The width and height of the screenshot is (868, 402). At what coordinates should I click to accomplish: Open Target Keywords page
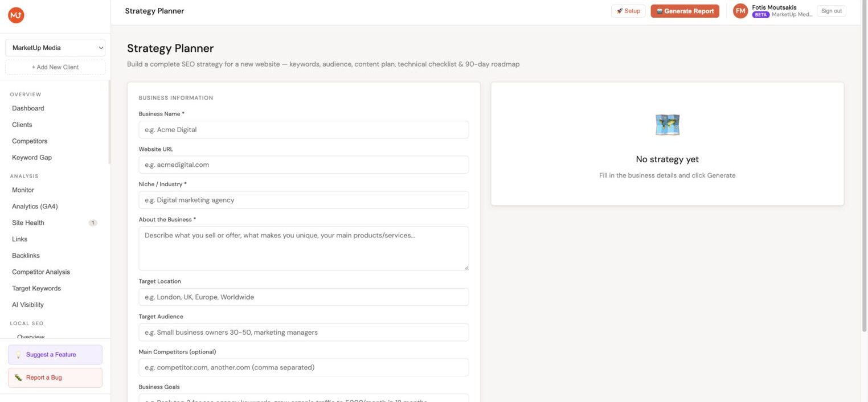36,289
